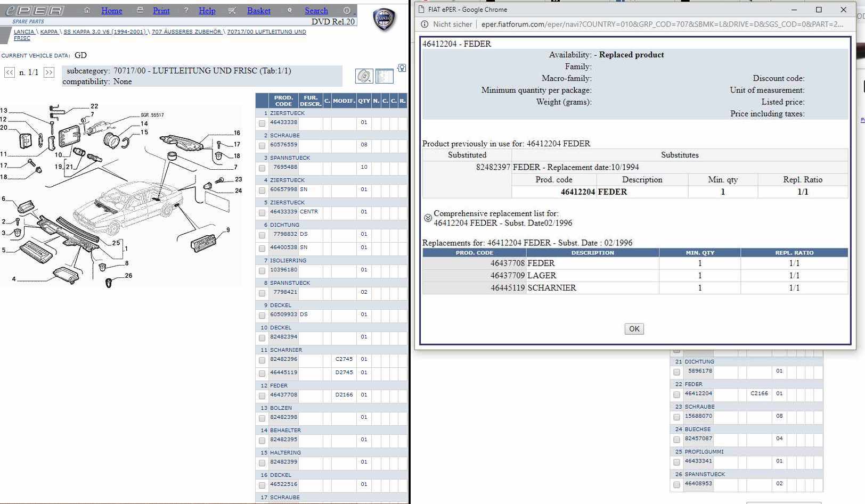Check the box for part 60576559
The width and height of the screenshot is (865, 504).
pyautogui.click(x=262, y=146)
